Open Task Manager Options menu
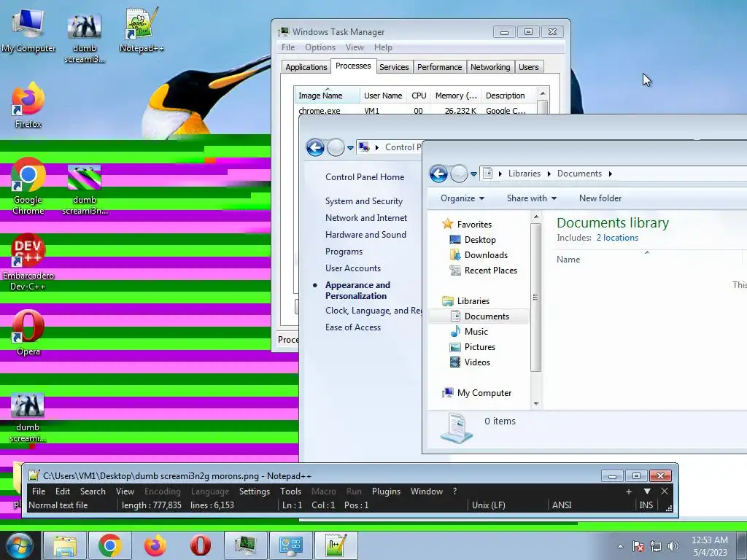Viewport: 747px width, 560px height. pos(320,47)
